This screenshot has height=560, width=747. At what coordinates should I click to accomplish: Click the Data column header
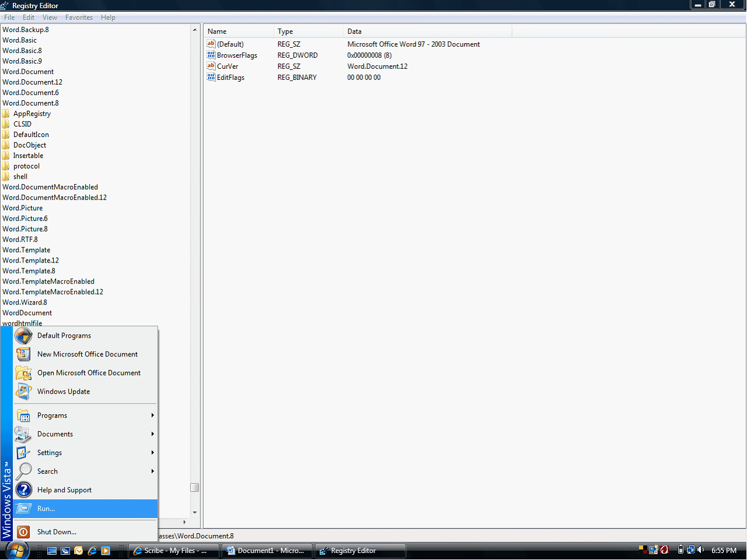pyautogui.click(x=428, y=32)
